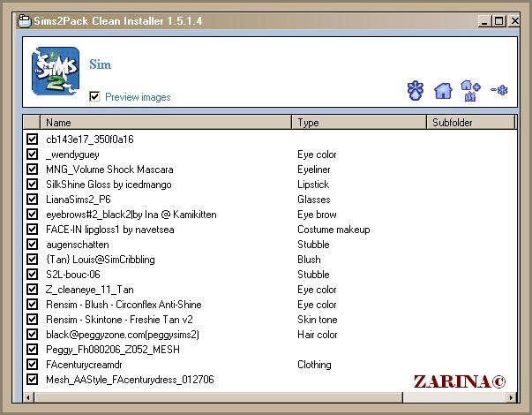Uncheck the Peggy_Fh080206_Z052_MESH checkbox

click(33, 349)
